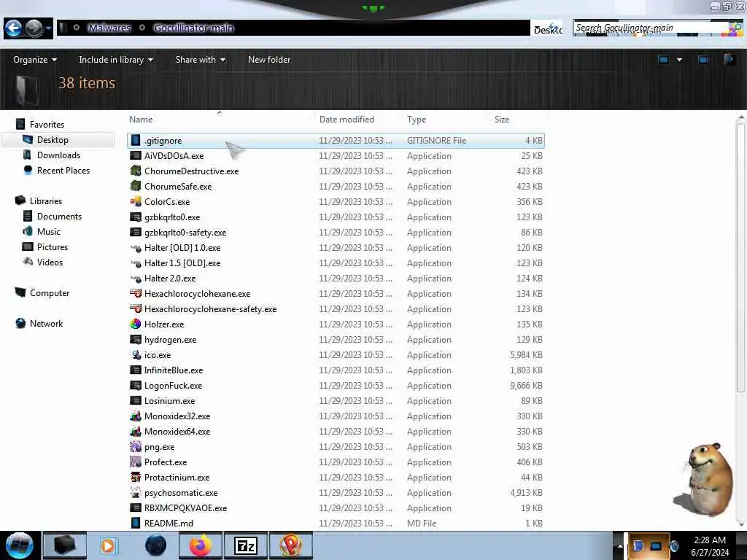The image size is (747, 560).
Task: Open Firefox from the taskbar
Action: pyautogui.click(x=201, y=545)
